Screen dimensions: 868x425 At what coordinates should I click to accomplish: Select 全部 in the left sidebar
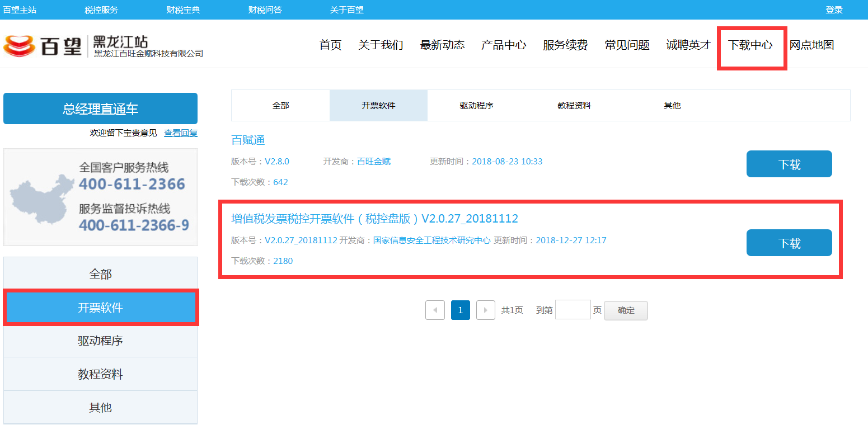(x=100, y=274)
